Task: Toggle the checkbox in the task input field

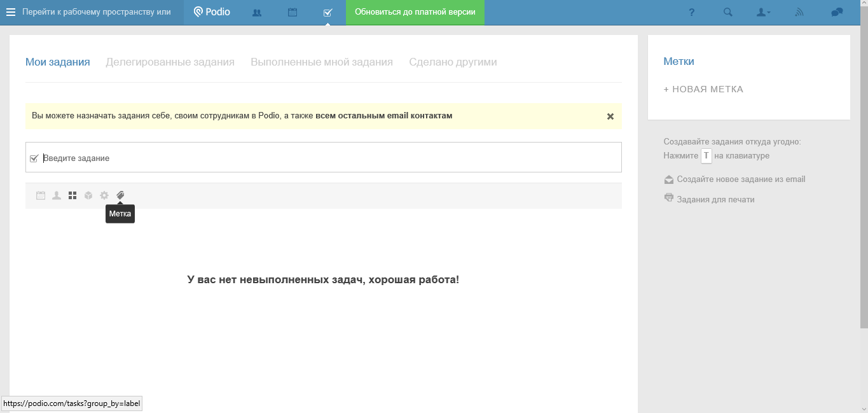Action: [34, 157]
